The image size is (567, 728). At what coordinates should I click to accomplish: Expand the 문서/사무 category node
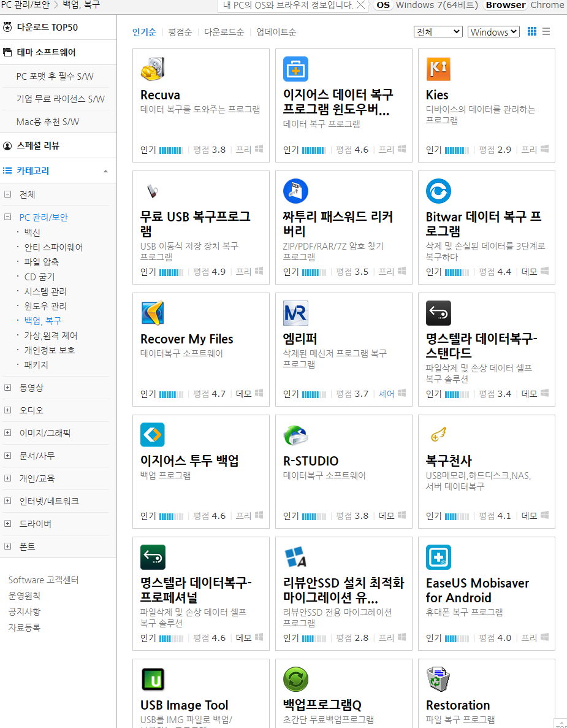click(7, 456)
